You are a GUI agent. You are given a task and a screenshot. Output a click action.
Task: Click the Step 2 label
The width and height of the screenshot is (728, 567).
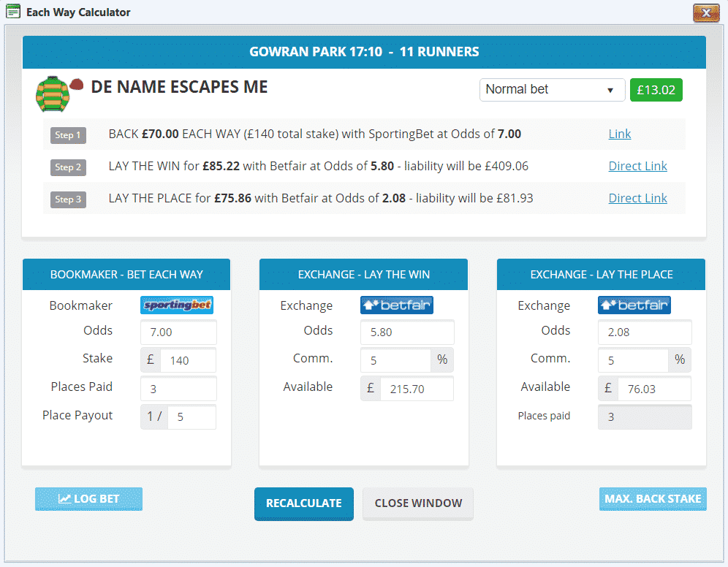[67, 167]
